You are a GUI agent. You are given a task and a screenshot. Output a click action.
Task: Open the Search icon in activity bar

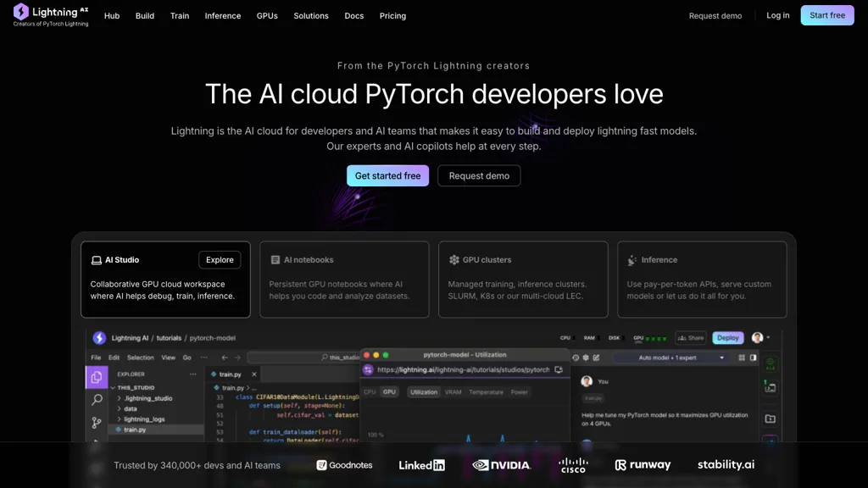(x=97, y=400)
